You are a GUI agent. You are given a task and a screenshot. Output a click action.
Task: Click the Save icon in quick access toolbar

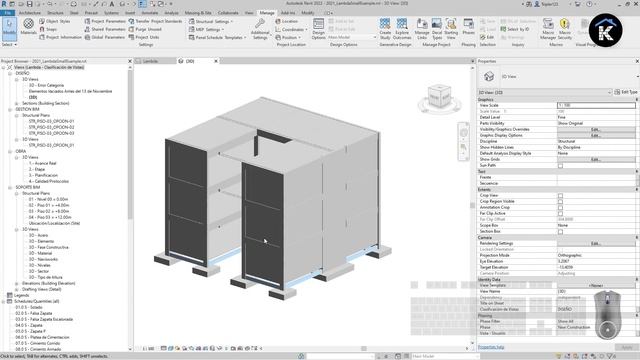[x=29, y=4]
